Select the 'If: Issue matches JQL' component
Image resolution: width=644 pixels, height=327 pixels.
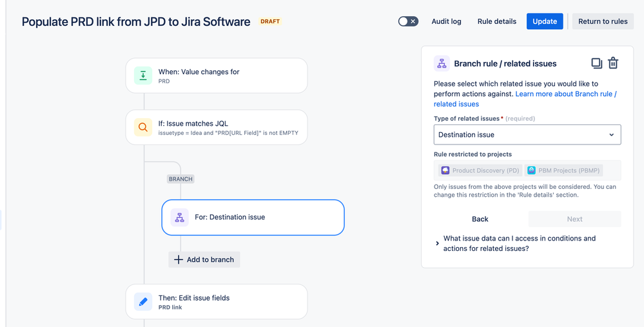click(217, 127)
